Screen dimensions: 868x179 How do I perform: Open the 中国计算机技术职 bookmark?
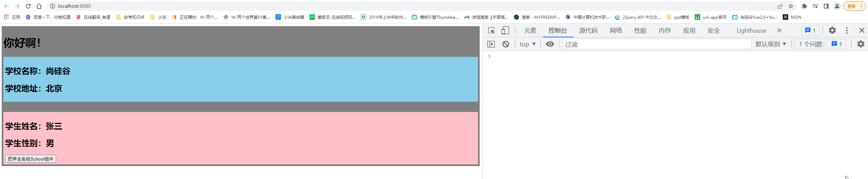coord(587,17)
